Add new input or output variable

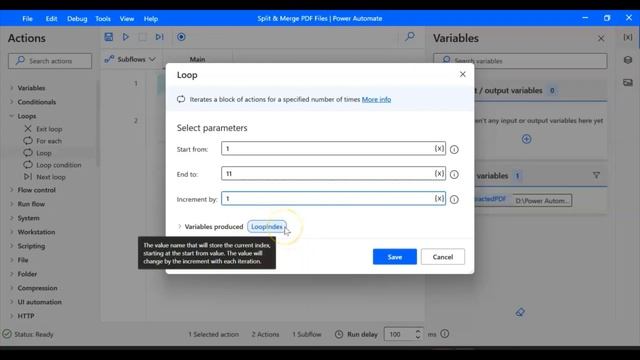527,139
